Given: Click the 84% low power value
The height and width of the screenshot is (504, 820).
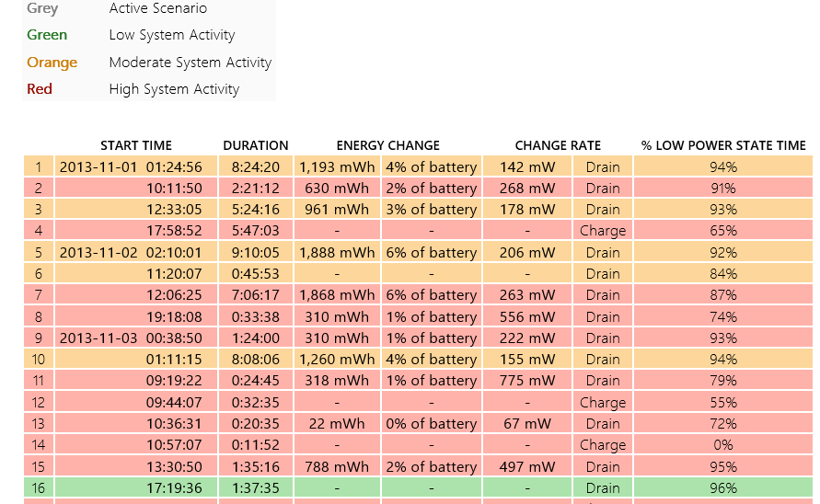Looking at the screenshot, I should (x=723, y=273).
